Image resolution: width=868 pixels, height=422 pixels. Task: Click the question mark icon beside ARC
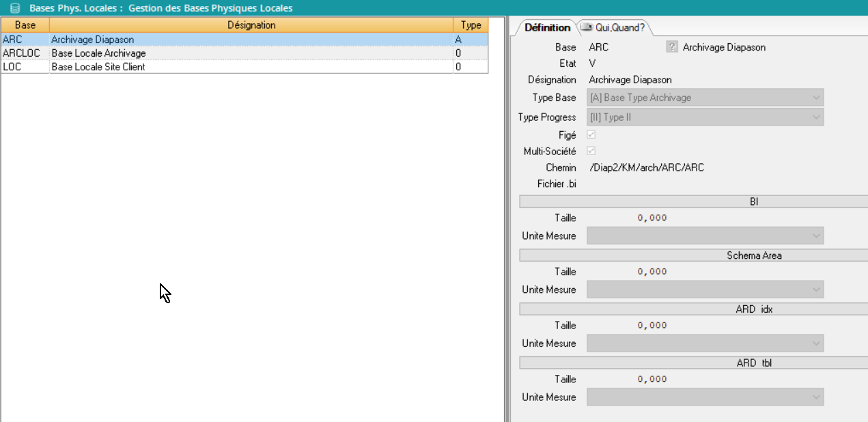tap(672, 47)
